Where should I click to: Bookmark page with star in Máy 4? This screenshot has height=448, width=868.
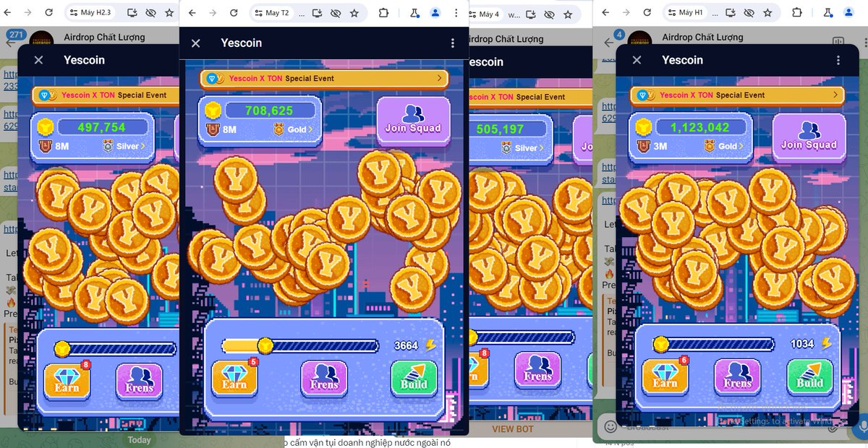coord(568,14)
